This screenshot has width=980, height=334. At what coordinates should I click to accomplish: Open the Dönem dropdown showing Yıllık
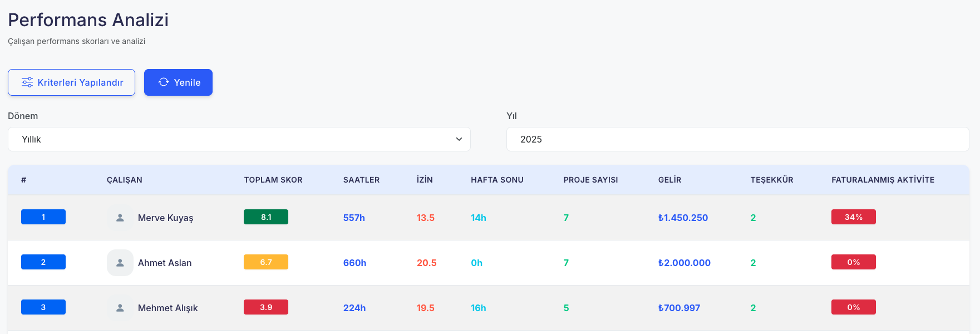pyautogui.click(x=239, y=139)
